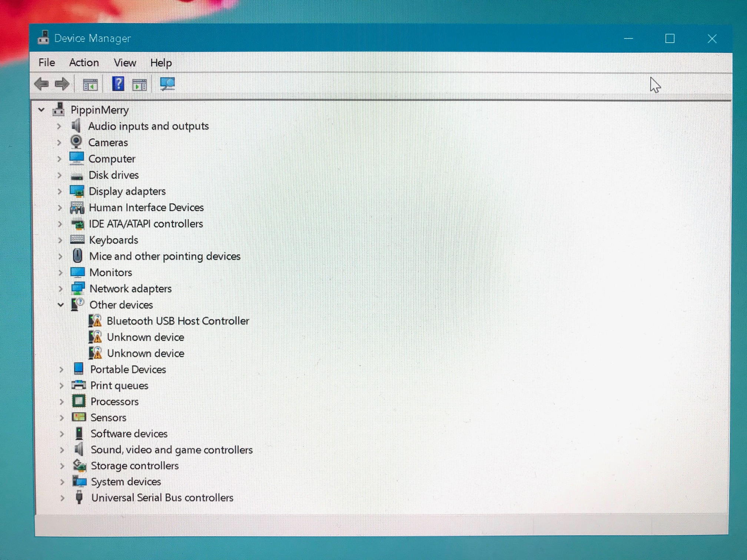Expand the Network adapters node
The image size is (747, 560).
(x=60, y=289)
